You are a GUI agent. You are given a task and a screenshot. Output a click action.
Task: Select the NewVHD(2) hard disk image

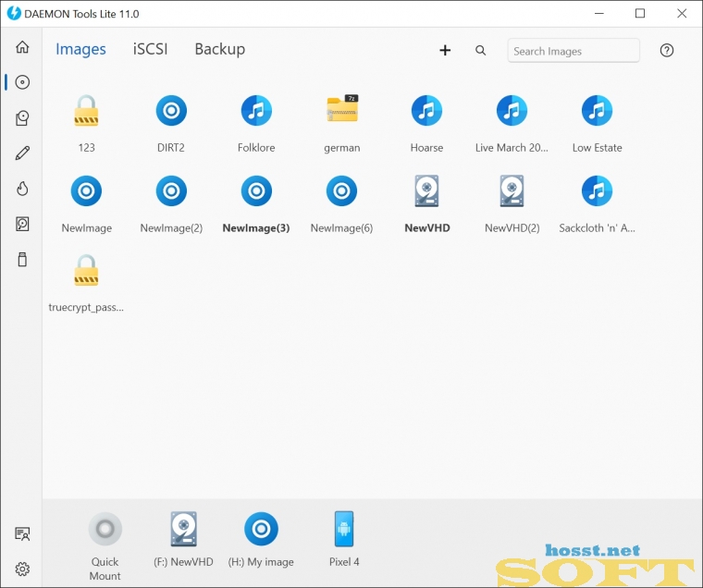point(512,191)
